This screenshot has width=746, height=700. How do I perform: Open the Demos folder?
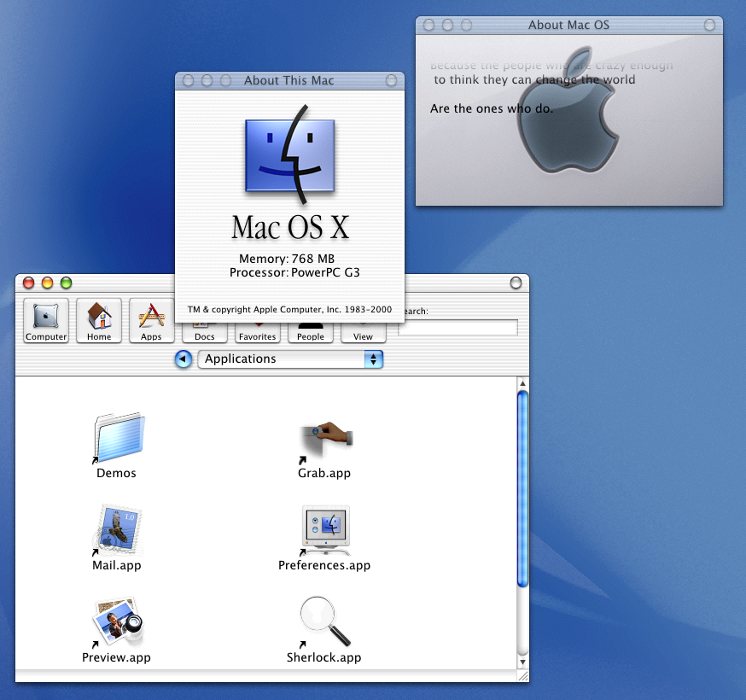[x=118, y=439]
